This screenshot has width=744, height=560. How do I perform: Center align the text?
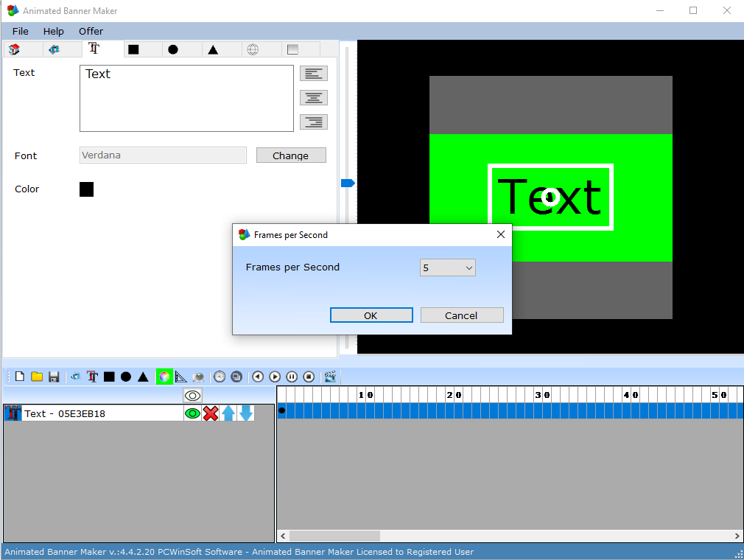click(x=314, y=98)
